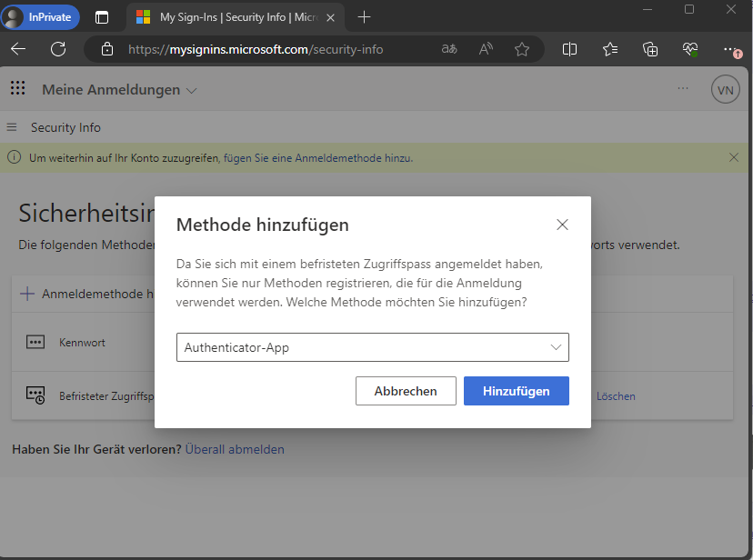Click the translate page icon

click(x=449, y=49)
